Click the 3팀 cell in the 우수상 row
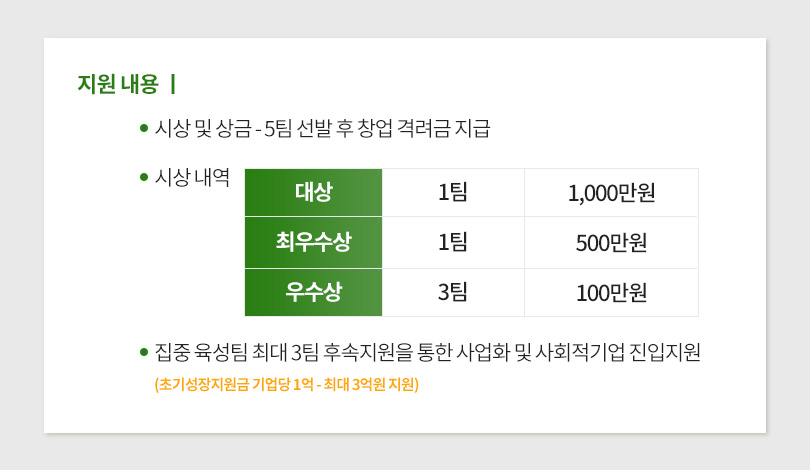The height and width of the screenshot is (470, 810). click(x=453, y=293)
